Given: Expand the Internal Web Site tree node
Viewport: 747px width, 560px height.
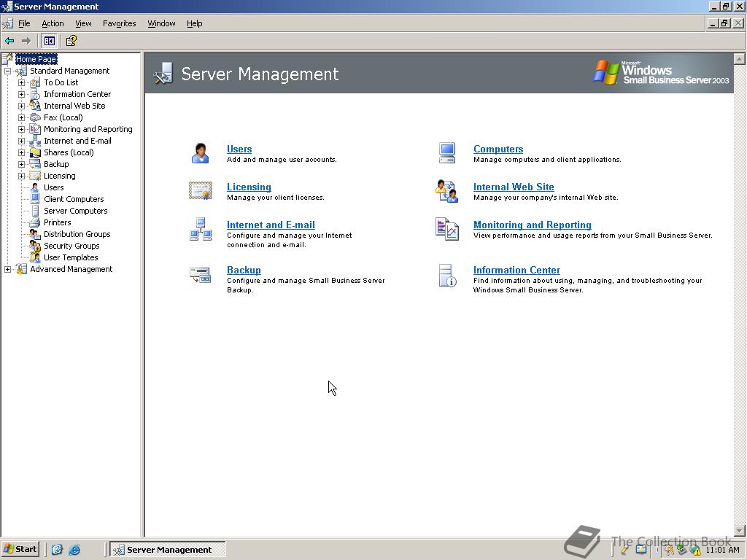Looking at the screenshot, I should (21, 106).
